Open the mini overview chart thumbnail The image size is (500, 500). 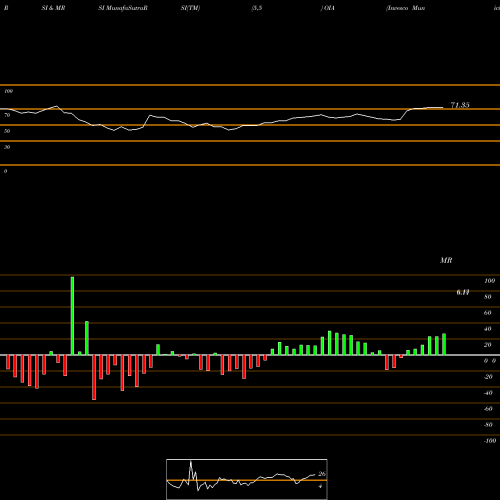247,479
